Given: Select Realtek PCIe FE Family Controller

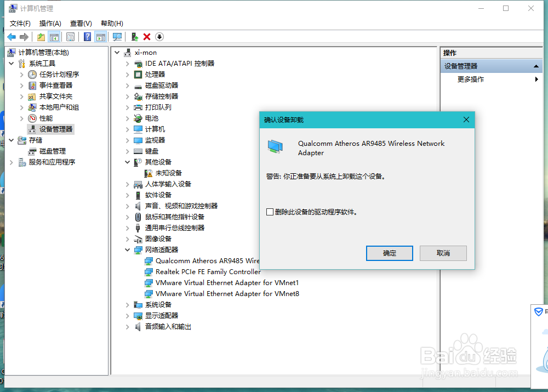Looking at the screenshot, I should click(203, 272).
